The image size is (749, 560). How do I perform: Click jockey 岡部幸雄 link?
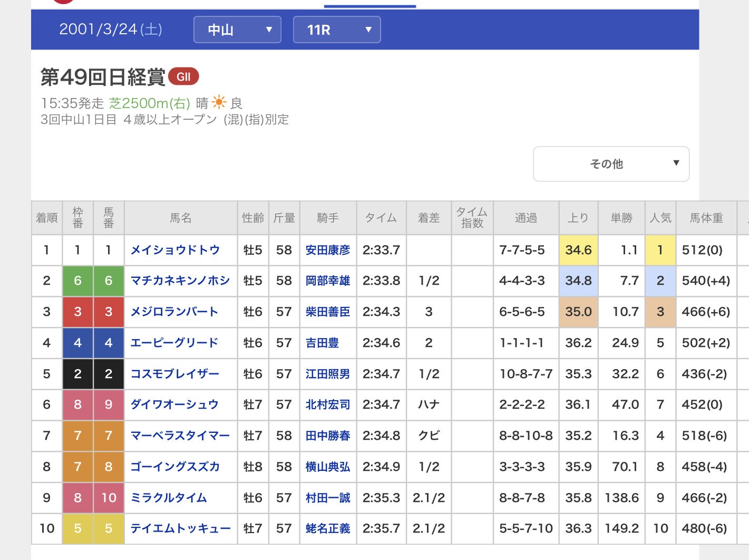coord(327,281)
